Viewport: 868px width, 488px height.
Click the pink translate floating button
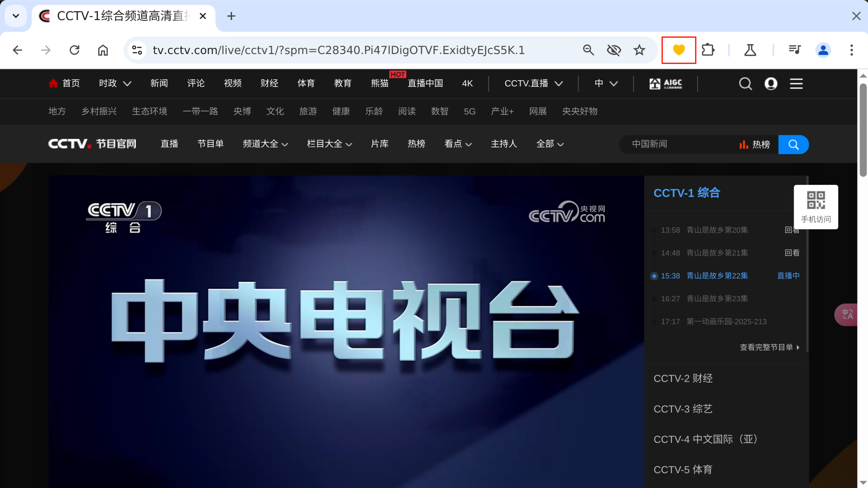tap(847, 315)
